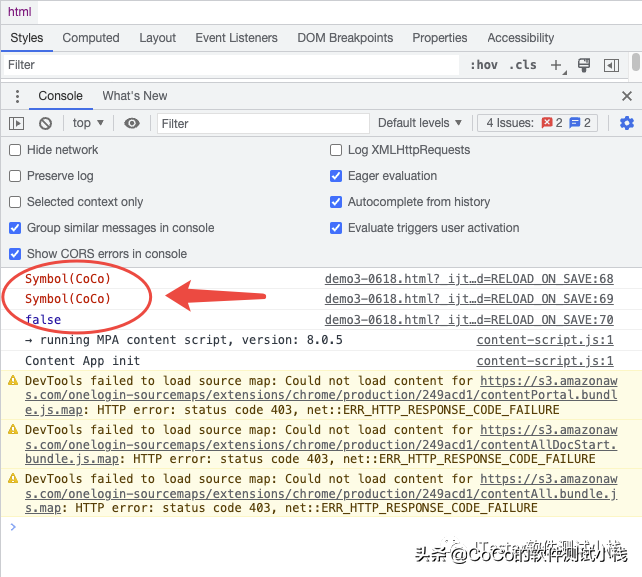This screenshot has height=577, width=642.
Task: Select the false console output
Action: pos(43,320)
